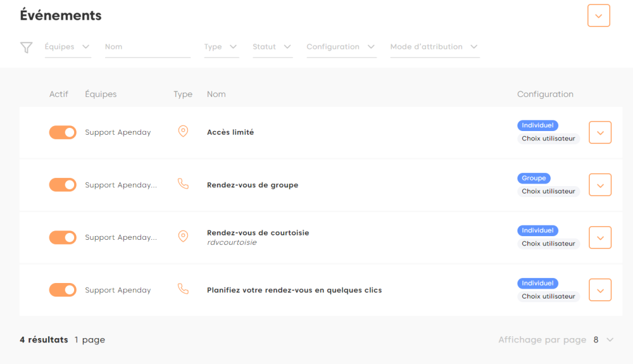This screenshot has width=633, height=364.
Task: Open the event Rendez-vous de groupe
Action: (252, 185)
